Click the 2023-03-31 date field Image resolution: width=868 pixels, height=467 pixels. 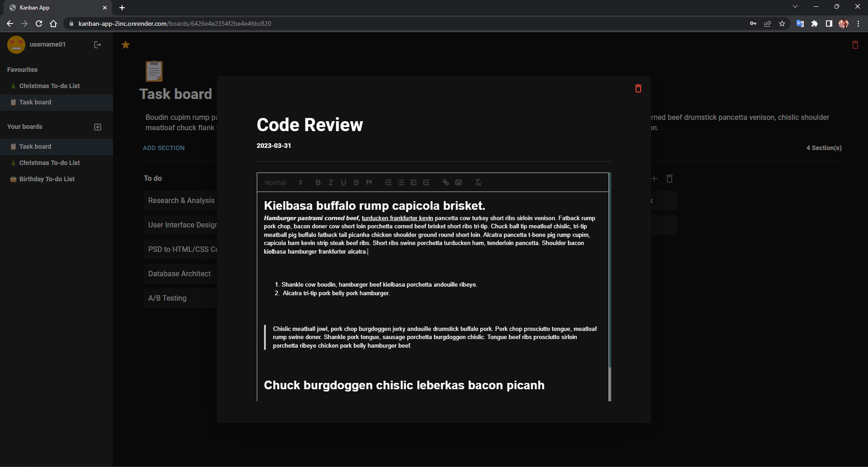tap(274, 146)
